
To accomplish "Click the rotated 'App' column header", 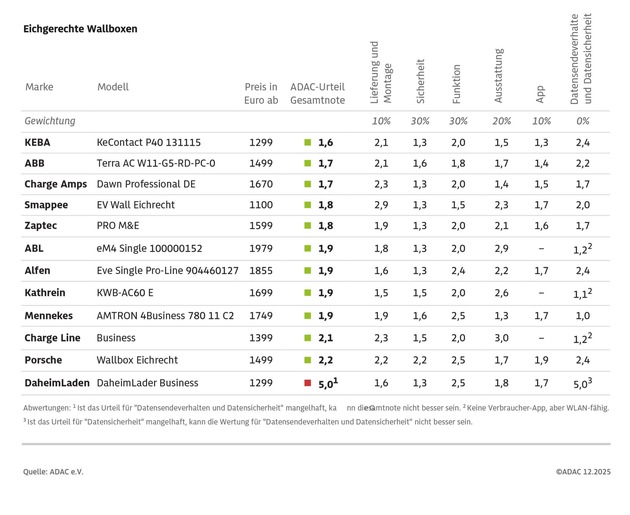I will tap(540, 94).
